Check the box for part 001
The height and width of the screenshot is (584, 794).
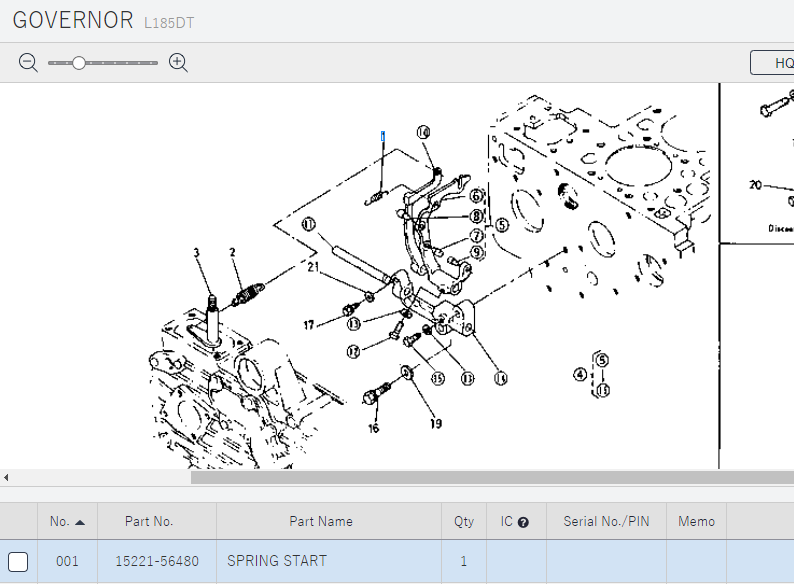[x=18, y=561]
